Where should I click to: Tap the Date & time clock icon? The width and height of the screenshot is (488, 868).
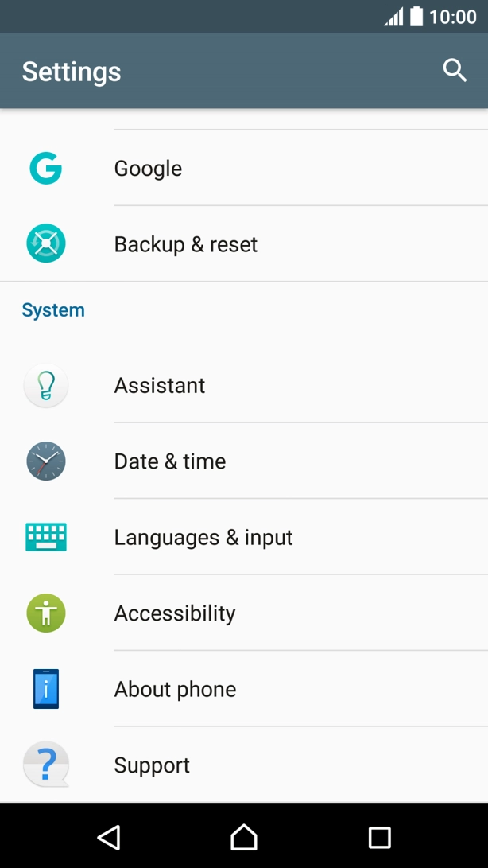click(46, 461)
